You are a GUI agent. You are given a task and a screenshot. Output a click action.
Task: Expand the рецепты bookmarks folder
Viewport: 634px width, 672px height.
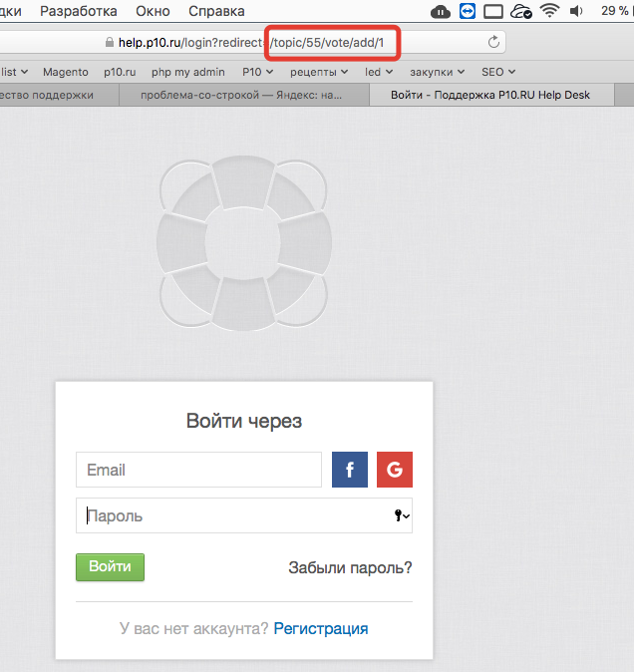[319, 72]
